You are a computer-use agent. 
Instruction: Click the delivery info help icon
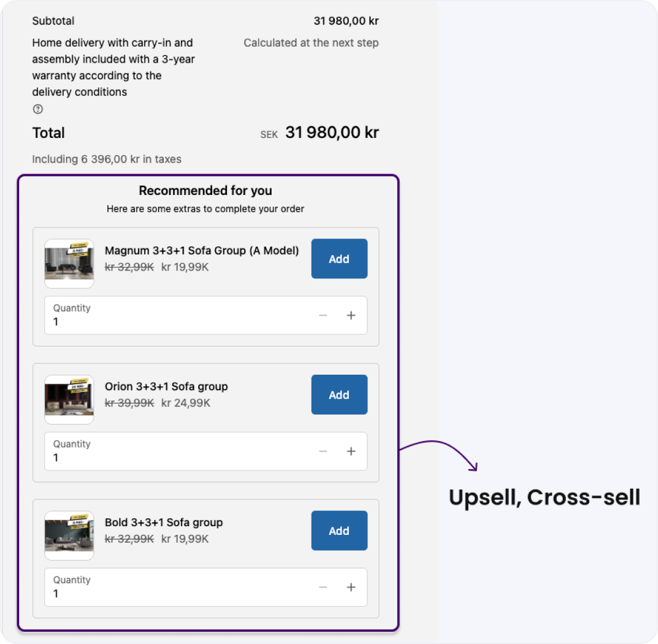coord(38,109)
